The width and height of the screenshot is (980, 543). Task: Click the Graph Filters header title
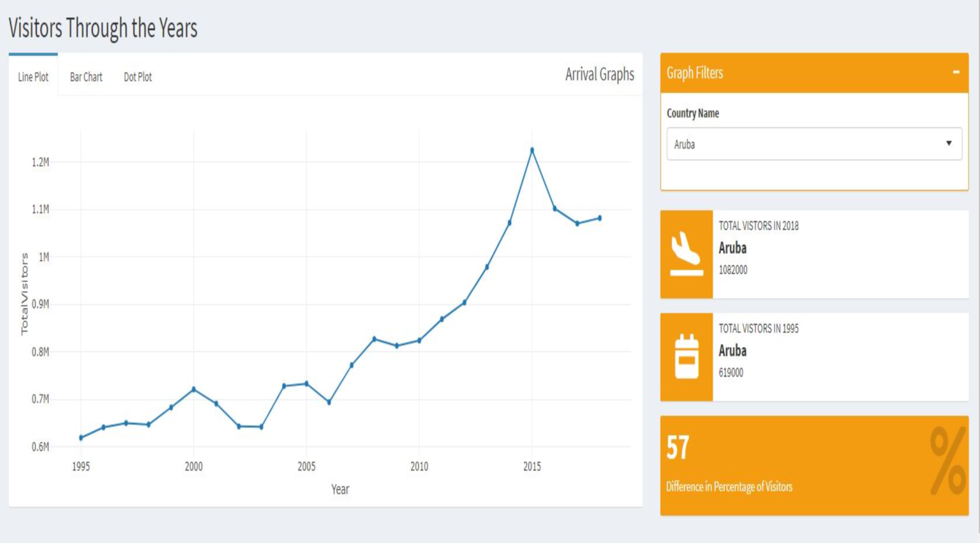[695, 73]
